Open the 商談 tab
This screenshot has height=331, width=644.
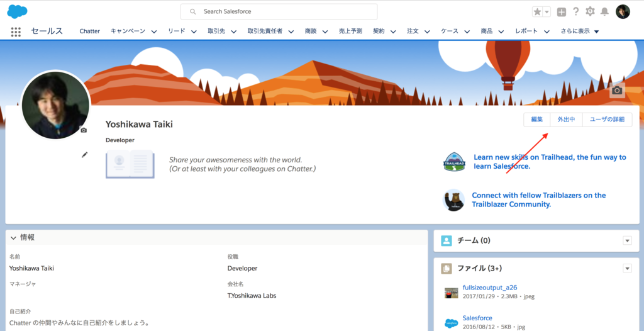tap(311, 31)
